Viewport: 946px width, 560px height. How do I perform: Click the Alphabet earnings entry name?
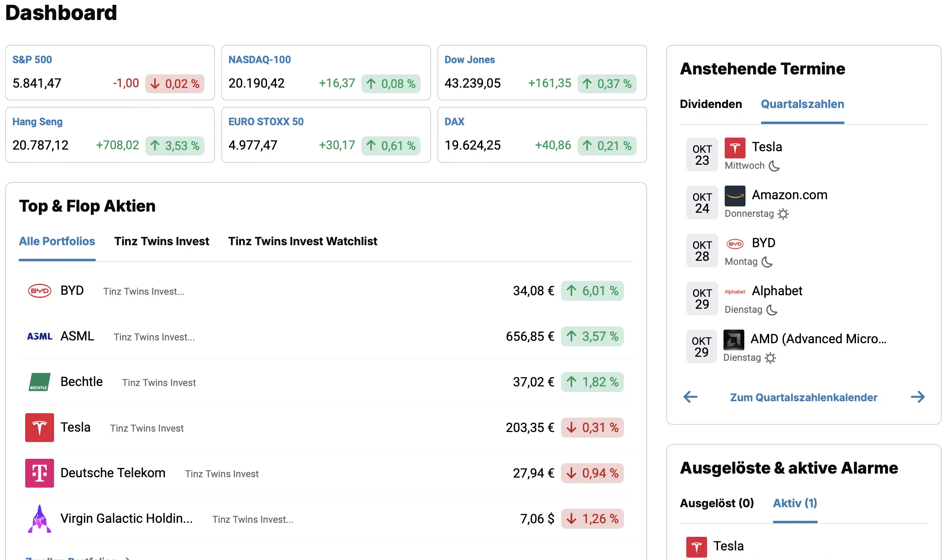[777, 291]
